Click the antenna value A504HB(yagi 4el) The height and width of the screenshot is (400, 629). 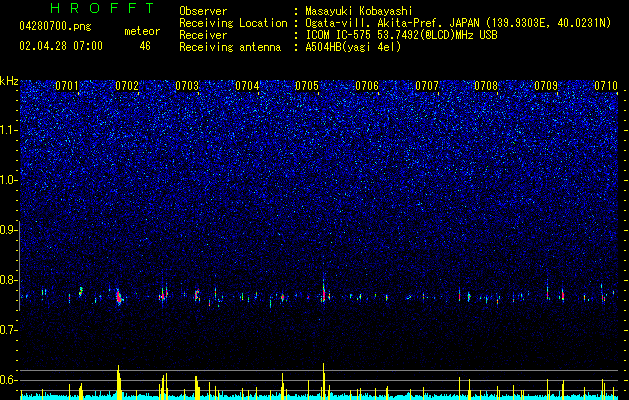tap(353, 47)
